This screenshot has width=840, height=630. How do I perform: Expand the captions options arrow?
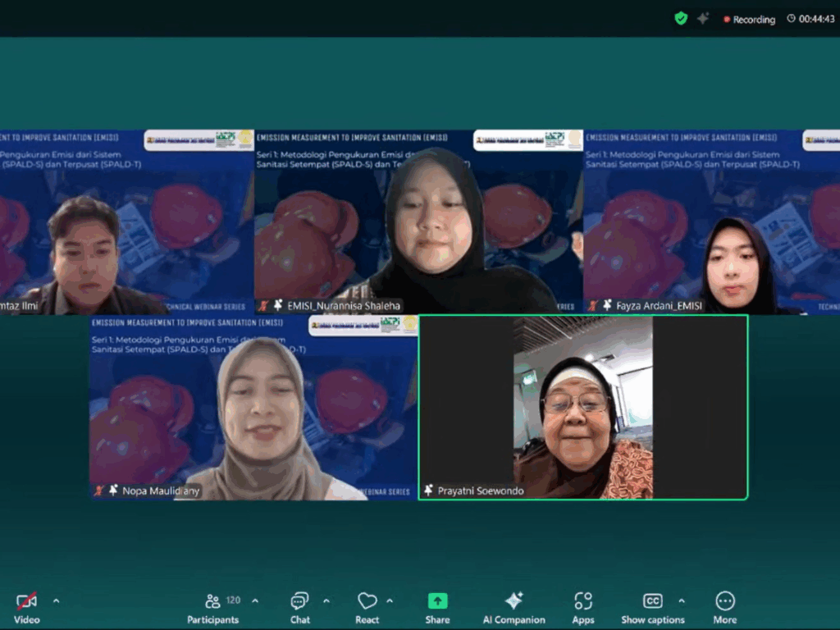(682, 601)
